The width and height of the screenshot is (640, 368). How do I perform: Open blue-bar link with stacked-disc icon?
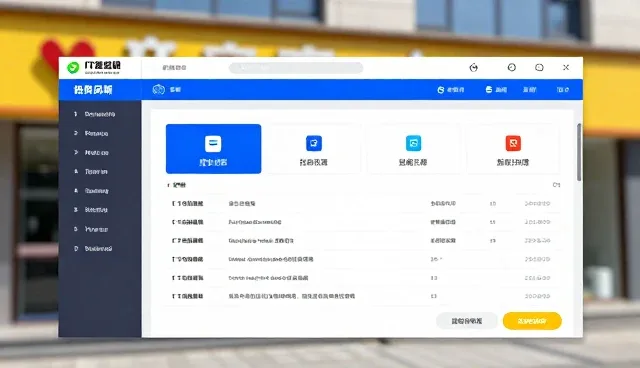pyautogui.click(x=496, y=89)
